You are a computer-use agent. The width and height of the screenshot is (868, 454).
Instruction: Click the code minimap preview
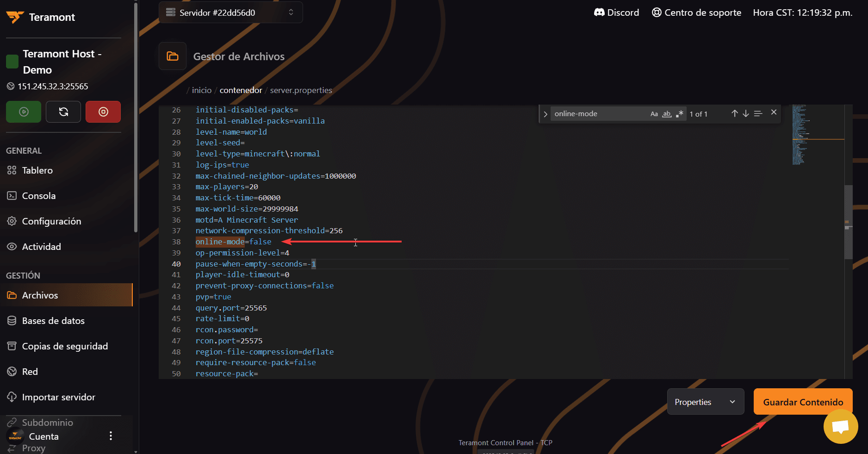[x=818, y=135]
